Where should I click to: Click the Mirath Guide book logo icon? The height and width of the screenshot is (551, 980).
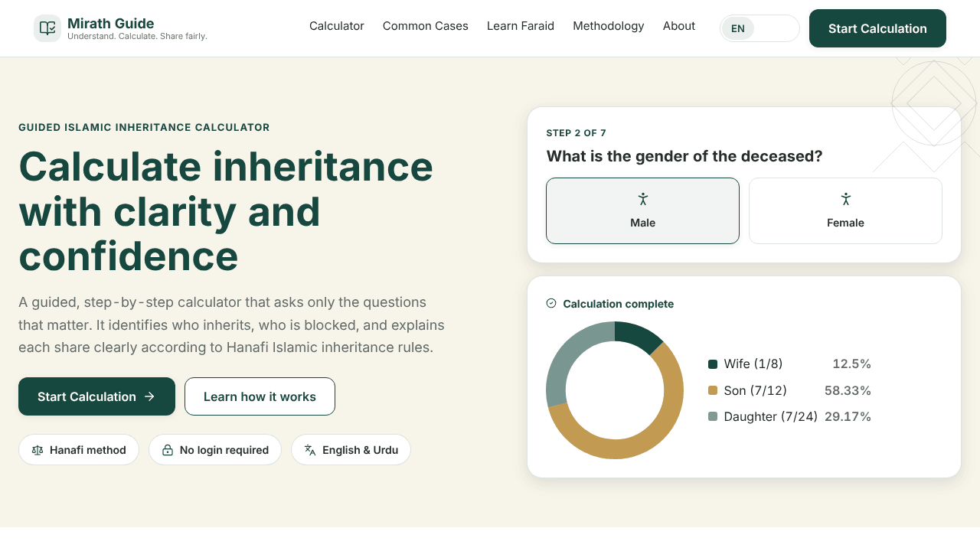click(x=47, y=28)
